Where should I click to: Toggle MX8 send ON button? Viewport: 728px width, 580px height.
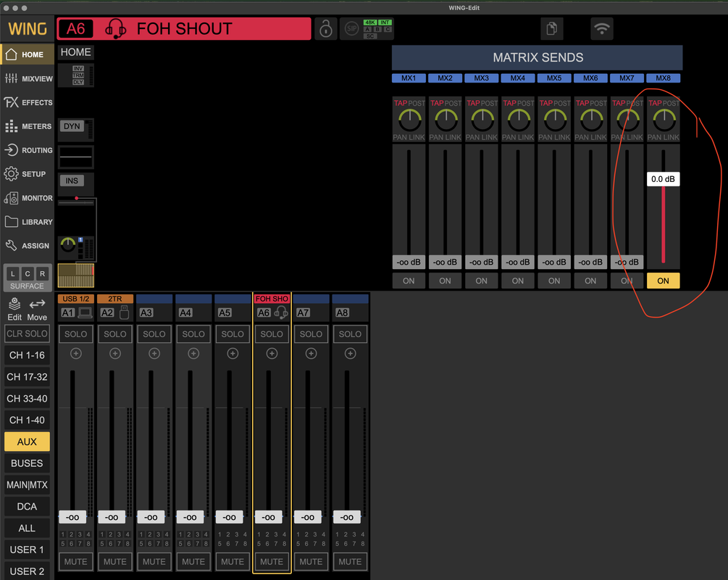(663, 281)
